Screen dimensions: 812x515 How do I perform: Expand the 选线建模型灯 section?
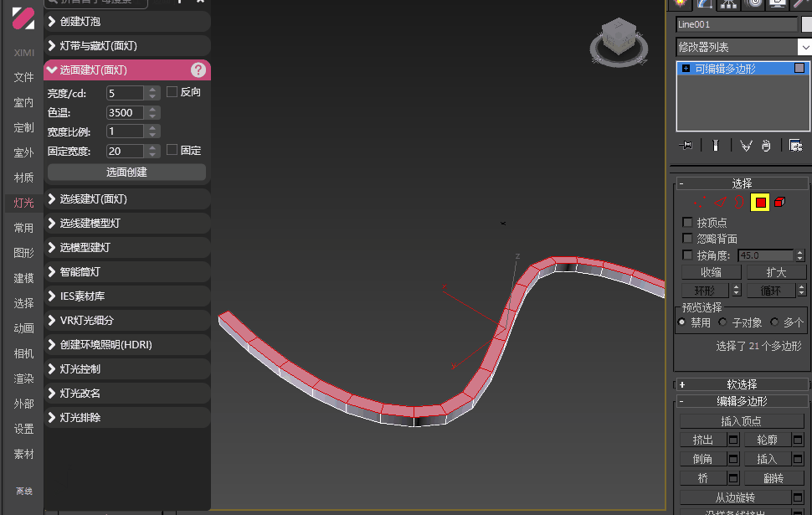click(127, 224)
